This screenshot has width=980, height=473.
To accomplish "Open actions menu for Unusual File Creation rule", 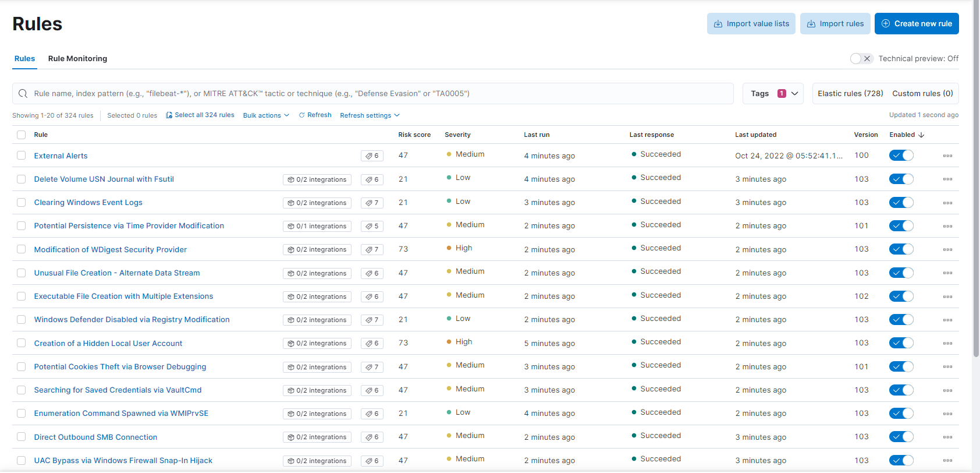I will point(947,273).
